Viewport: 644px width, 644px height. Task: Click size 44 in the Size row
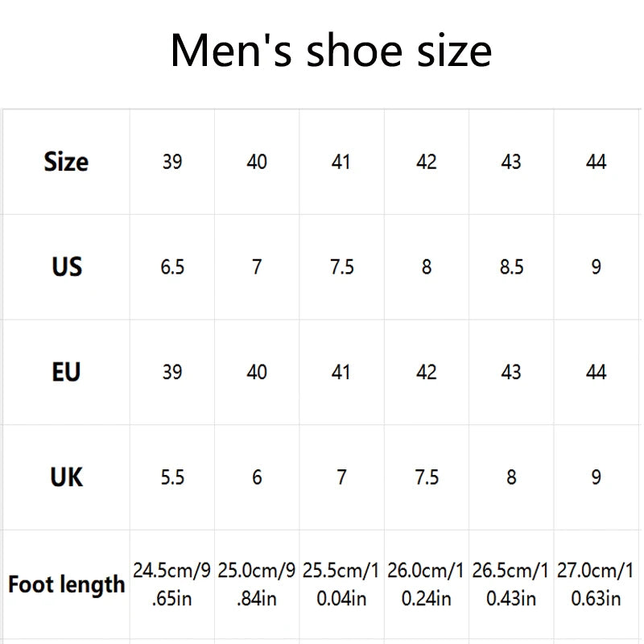[596, 162]
